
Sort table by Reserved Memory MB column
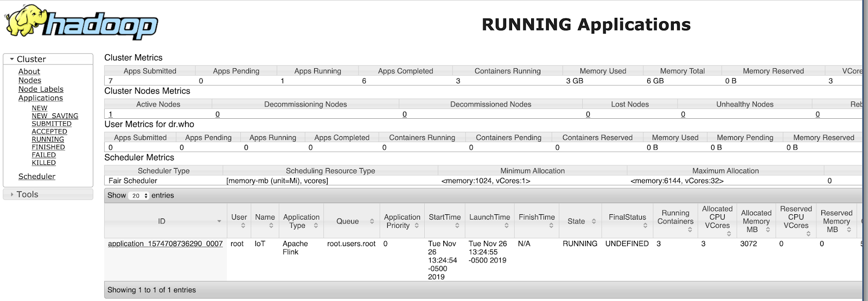[x=837, y=221]
